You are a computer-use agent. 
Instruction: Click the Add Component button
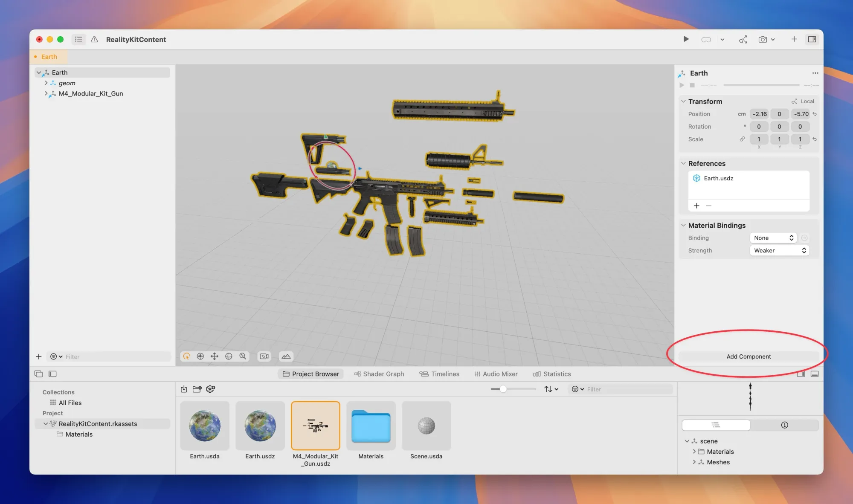point(749,356)
